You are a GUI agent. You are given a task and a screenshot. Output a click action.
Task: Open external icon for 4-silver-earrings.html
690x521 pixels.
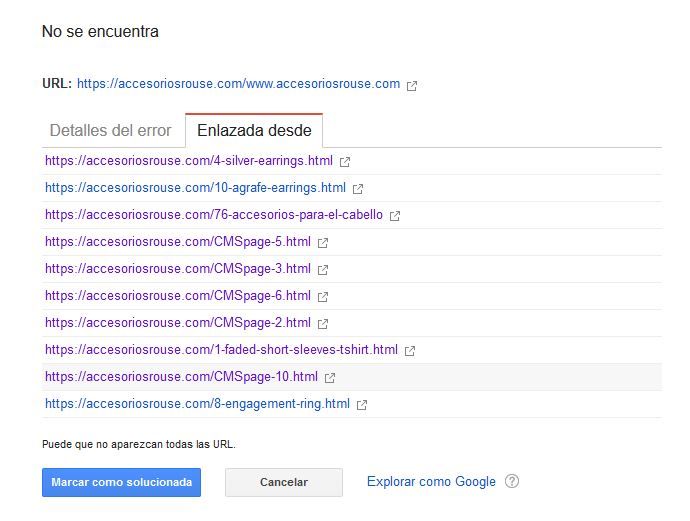[x=345, y=162]
